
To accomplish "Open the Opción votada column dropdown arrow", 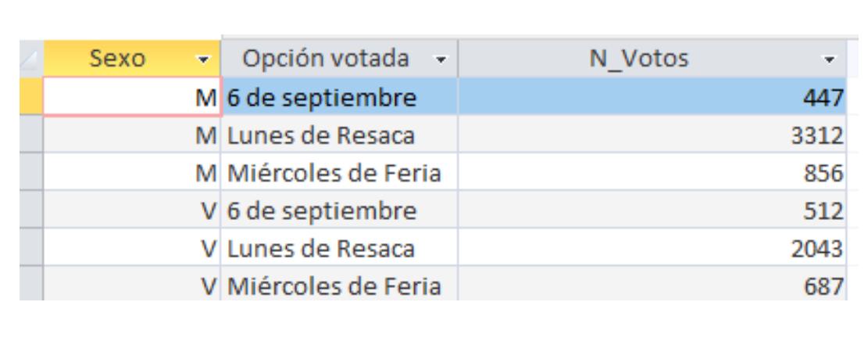I will click(x=441, y=59).
